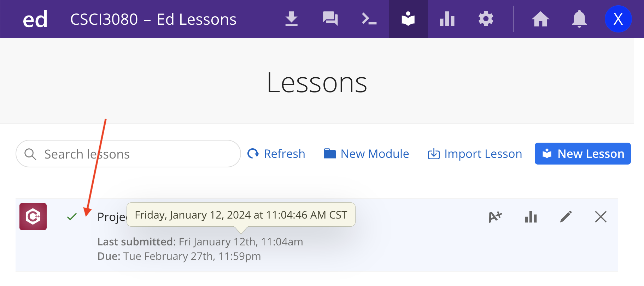
Task: Open the notifications bell
Action: pos(579,19)
